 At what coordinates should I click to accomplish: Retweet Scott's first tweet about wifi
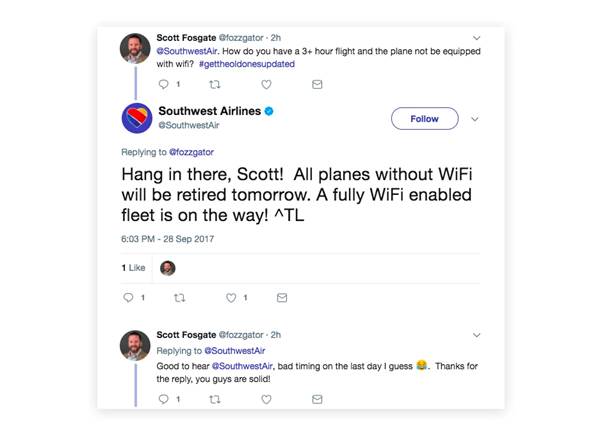[214, 85]
